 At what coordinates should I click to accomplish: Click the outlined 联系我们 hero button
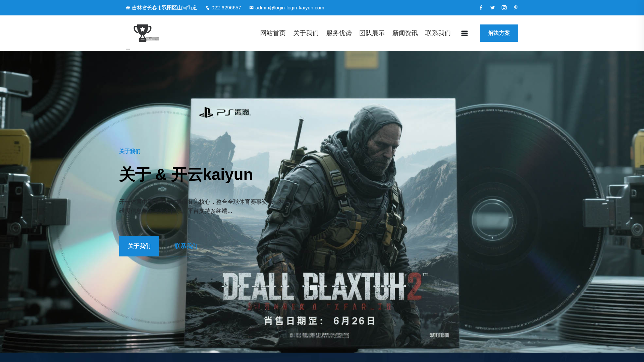tap(186, 246)
